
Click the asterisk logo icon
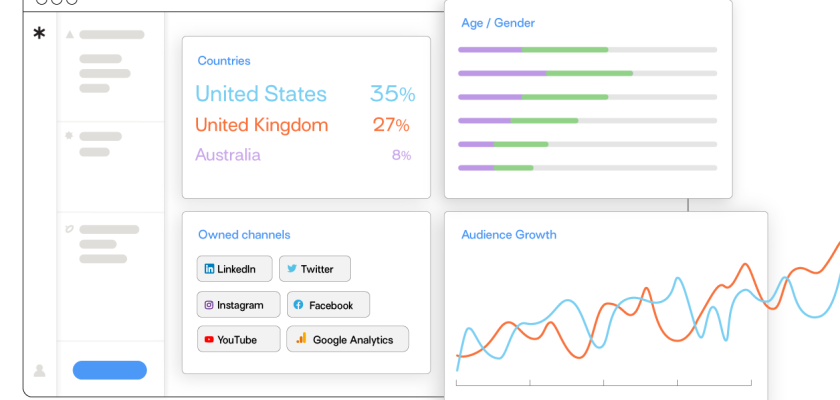(x=39, y=33)
